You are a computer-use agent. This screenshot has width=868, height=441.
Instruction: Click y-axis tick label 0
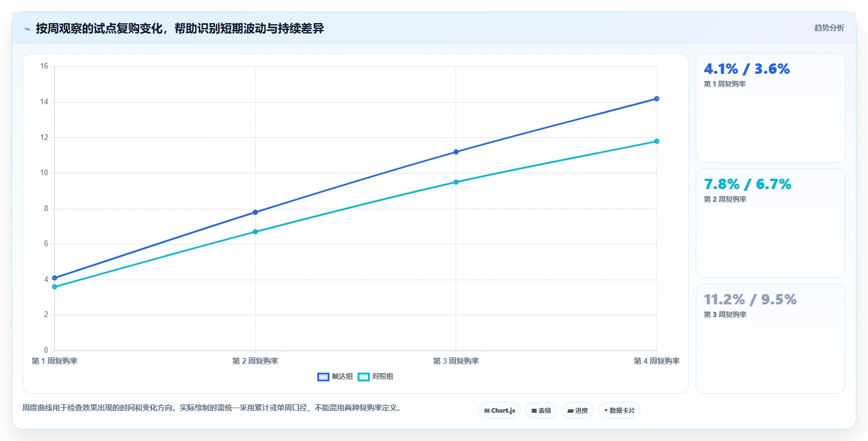(46, 350)
